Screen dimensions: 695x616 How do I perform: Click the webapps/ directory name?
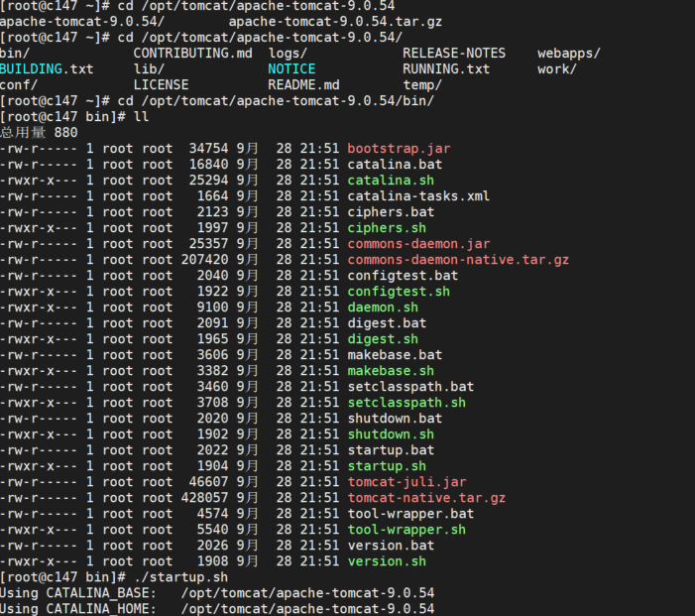pos(569,54)
